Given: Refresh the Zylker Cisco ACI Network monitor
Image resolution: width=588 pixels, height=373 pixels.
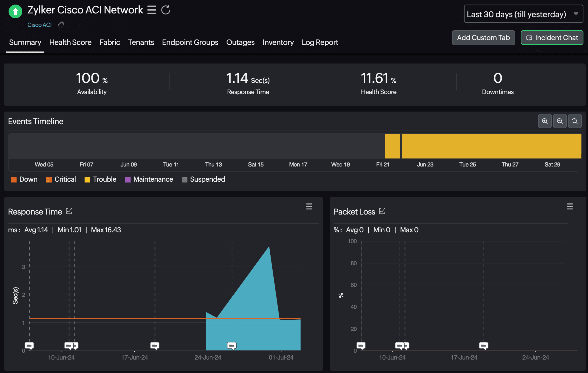Looking at the screenshot, I should [x=166, y=10].
